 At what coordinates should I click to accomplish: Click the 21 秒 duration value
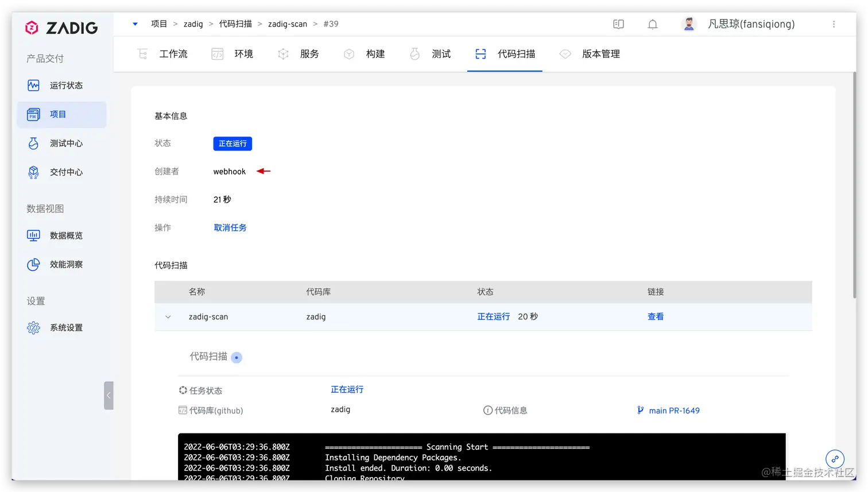point(222,200)
